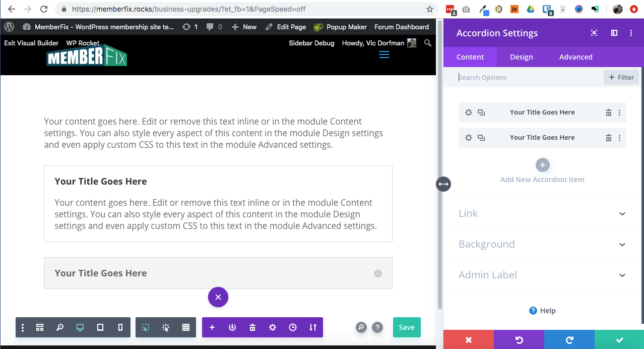
Task: Click the green Save button
Action: (407, 327)
